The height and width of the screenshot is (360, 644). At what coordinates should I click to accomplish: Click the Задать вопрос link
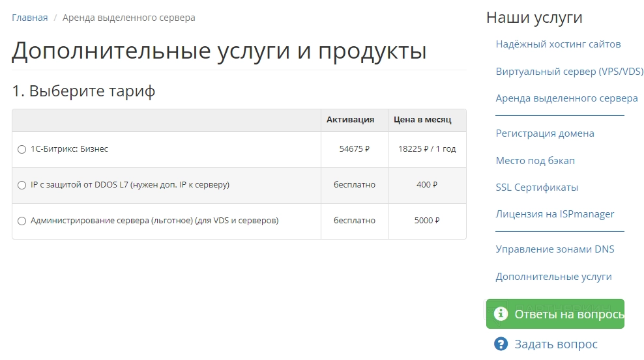point(555,344)
